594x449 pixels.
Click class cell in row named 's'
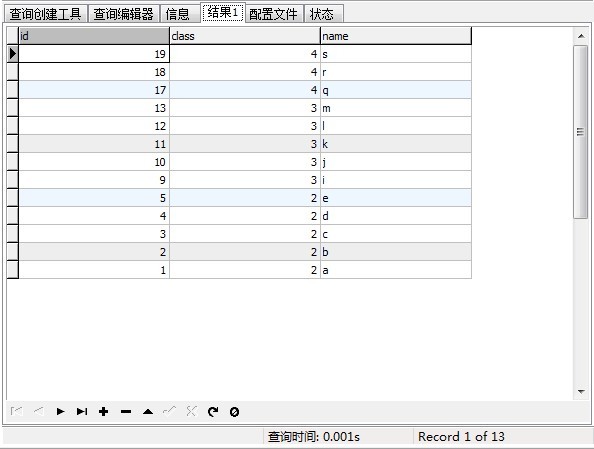(245, 54)
